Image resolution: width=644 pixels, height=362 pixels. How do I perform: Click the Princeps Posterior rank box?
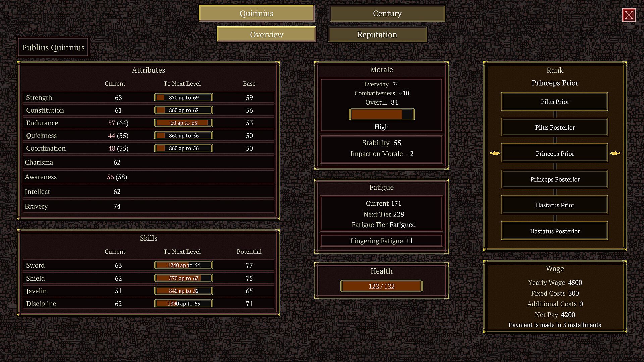pyautogui.click(x=554, y=179)
